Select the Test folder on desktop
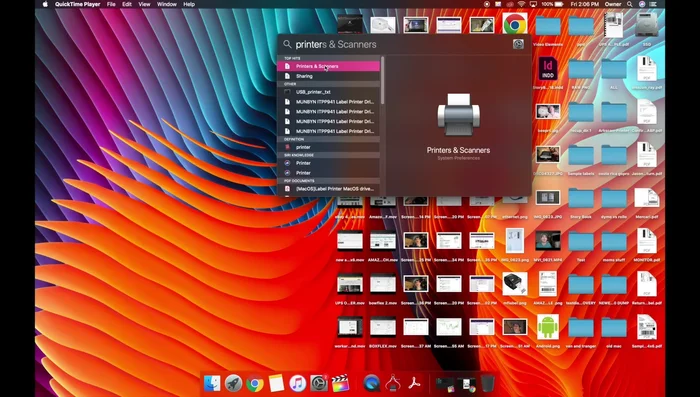The image size is (700, 397). [x=581, y=241]
